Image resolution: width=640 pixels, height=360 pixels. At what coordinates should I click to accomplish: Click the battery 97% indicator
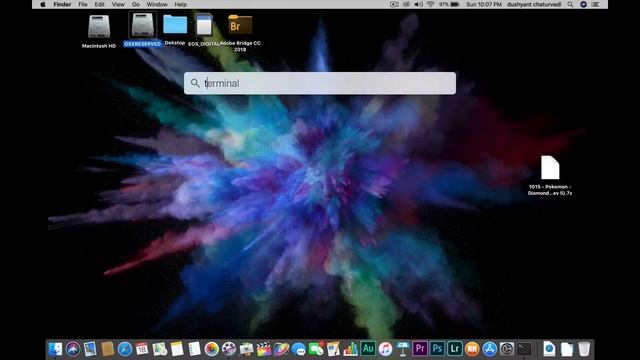point(449,4)
